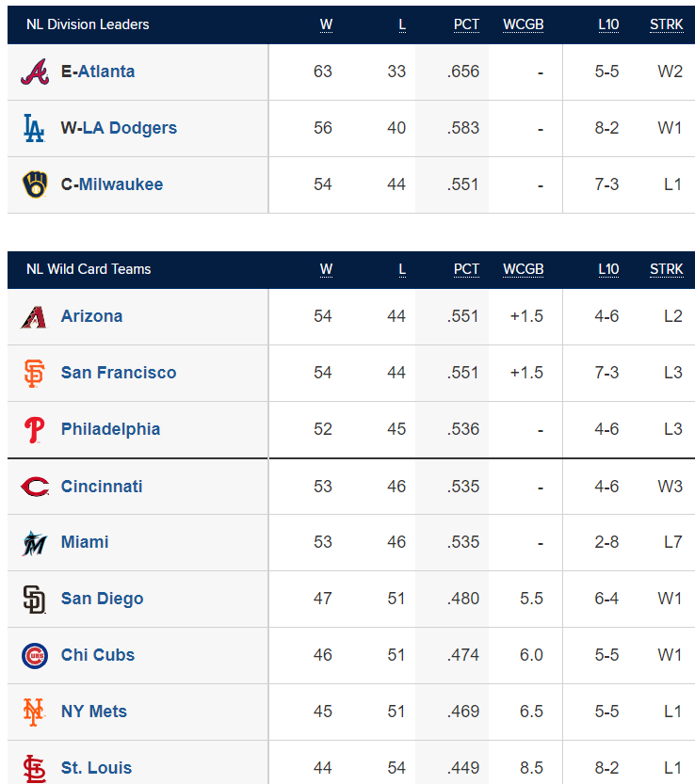Image resolution: width=695 pixels, height=784 pixels.
Task: Open the E-Atlanta team link
Action: click(98, 72)
